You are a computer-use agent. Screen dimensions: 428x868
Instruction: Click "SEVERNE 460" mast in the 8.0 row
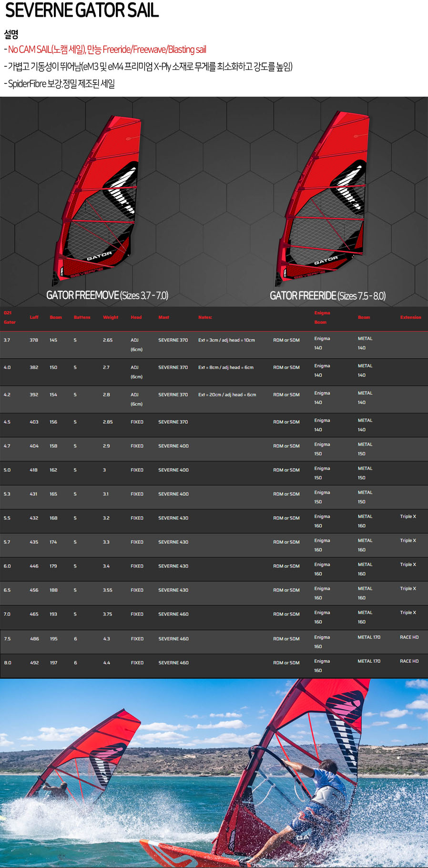tap(173, 663)
